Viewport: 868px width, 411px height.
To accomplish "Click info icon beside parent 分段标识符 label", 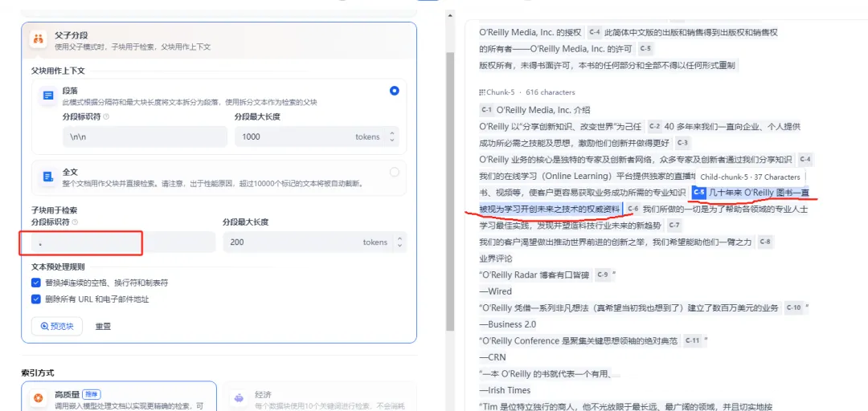I will [106, 116].
